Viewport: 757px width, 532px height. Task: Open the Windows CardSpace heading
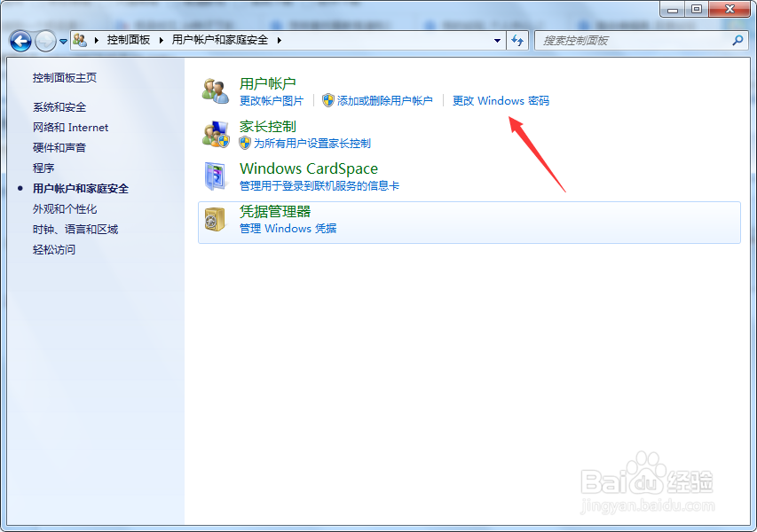[x=309, y=168]
